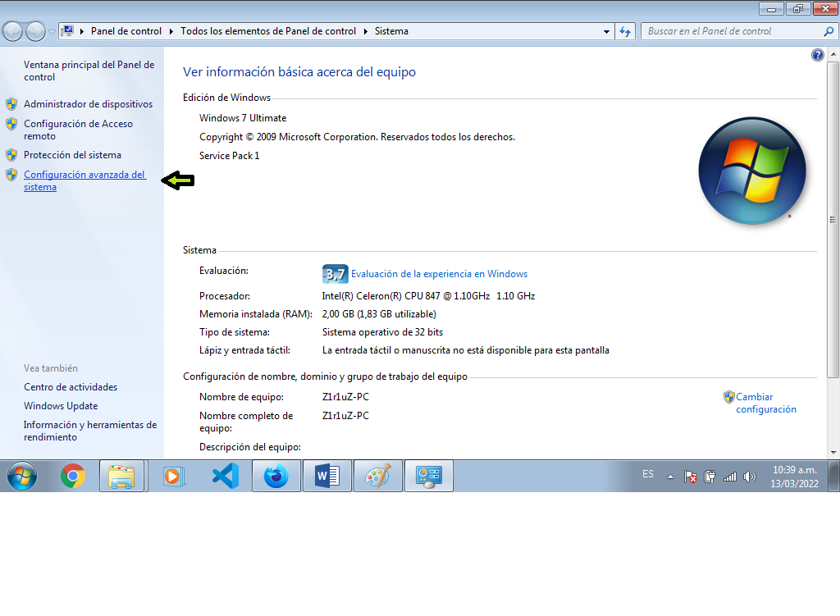Open Configuración de Acceso remoto
Image resolution: width=840 pixels, height=616 pixels.
[x=78, y=130]
